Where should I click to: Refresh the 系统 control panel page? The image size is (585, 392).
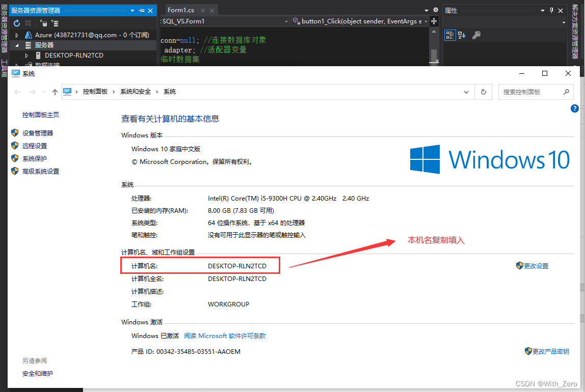pos(484,92)
